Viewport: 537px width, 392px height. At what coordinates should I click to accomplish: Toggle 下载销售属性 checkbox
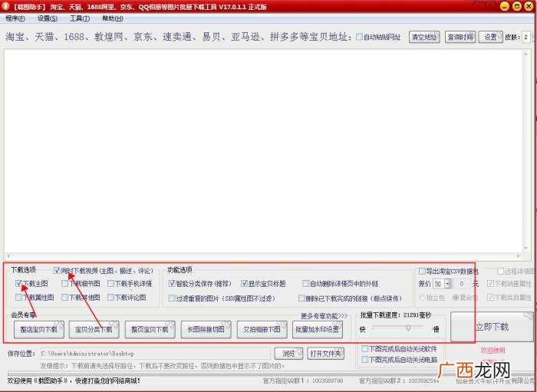(490, 284)
